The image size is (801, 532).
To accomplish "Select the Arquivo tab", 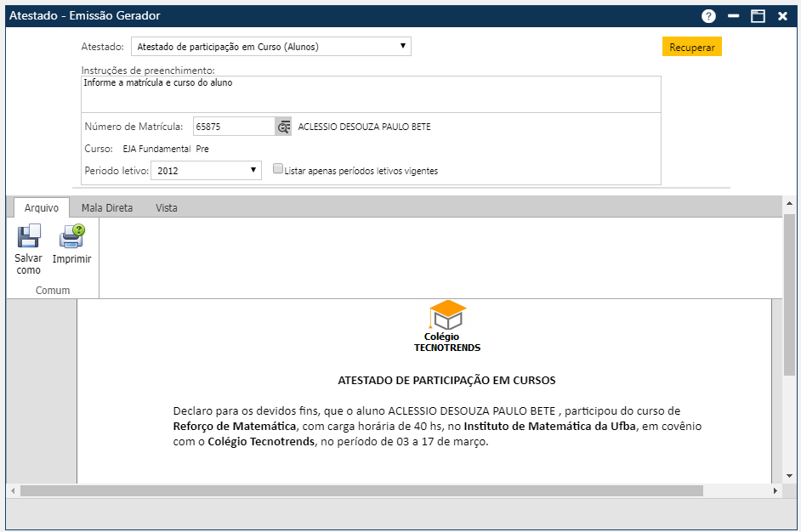I will coord(41,207).
